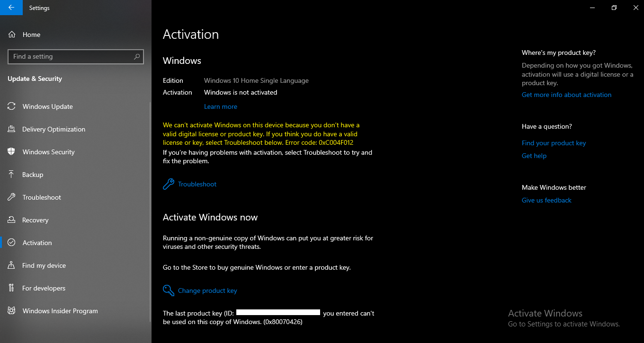The image size is (644, 343).
Task: Click the blue wrench icon beside Troubleshoot link
Action: [168, 184]
